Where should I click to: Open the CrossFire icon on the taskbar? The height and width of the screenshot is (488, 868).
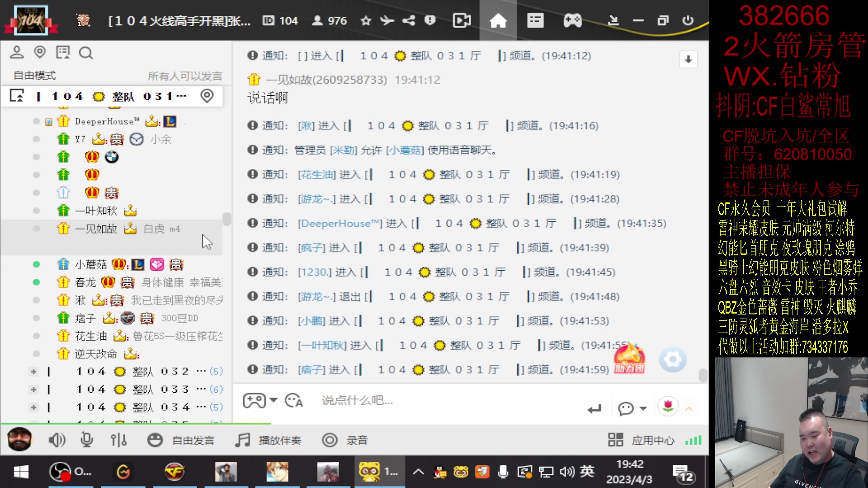click(175, 472)
